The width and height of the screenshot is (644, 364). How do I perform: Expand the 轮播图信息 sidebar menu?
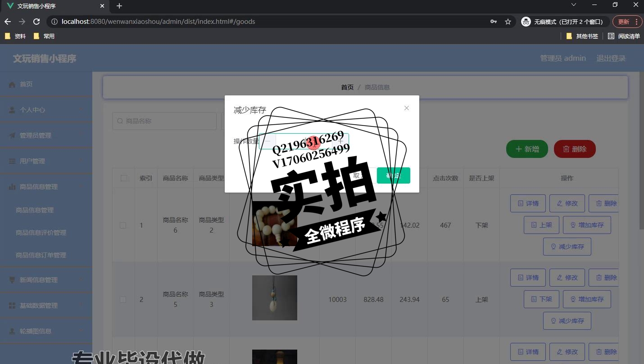[x=46, y=331]
